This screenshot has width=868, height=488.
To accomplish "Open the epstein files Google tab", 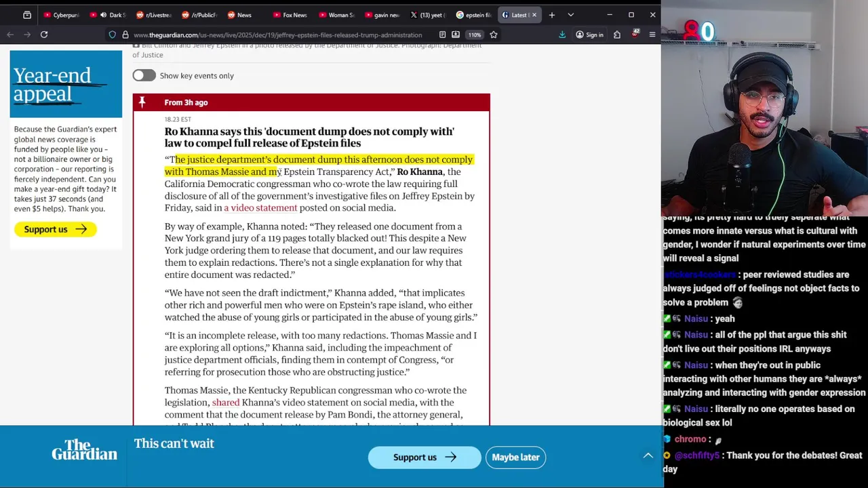I will [x=475, y=15].
